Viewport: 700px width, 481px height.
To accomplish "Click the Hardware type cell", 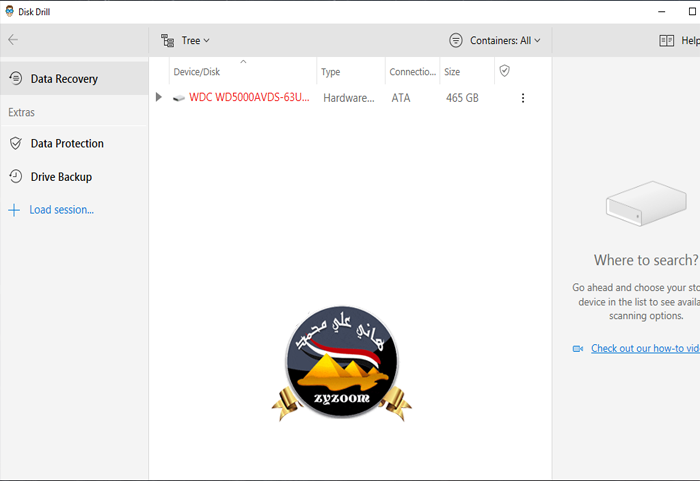I will pyautogui.click(x=349, y=98).
